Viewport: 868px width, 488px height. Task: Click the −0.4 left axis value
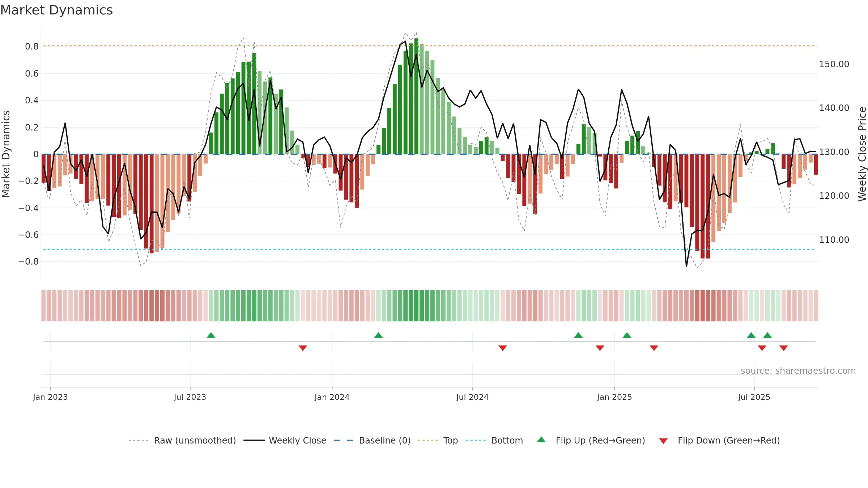pos(29,208)
